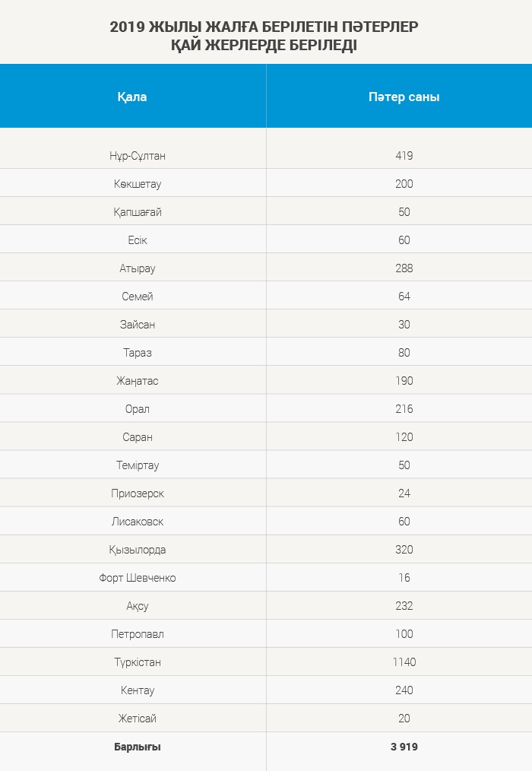Select the Жаңатас value 190
Viewport: 532px width, 771px height.
404,381
